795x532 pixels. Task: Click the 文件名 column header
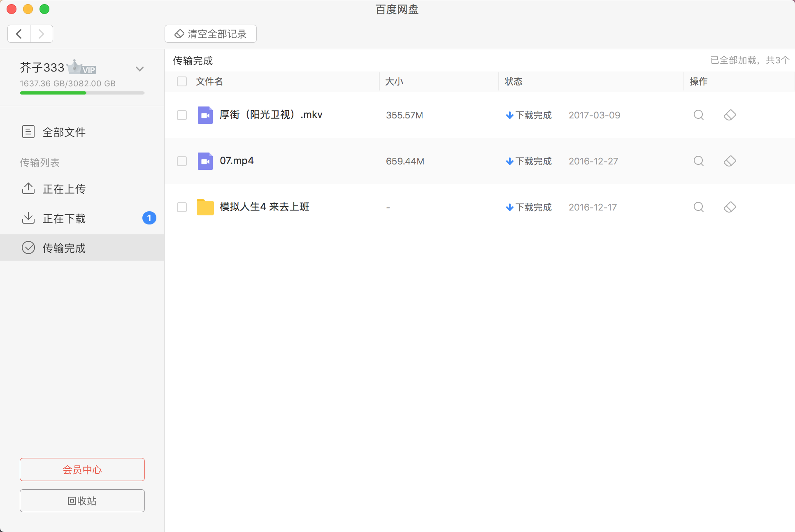click(x=209, y=81)
